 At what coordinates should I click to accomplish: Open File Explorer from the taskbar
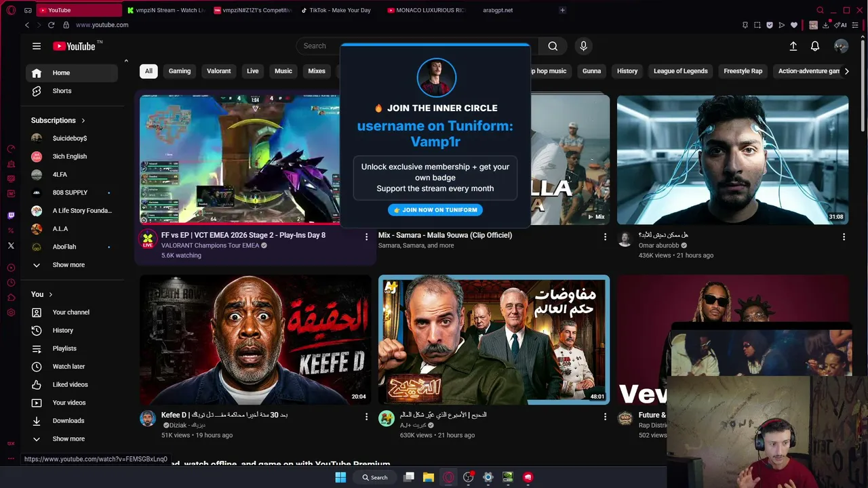pyautogui.click(x=429, y=477)
